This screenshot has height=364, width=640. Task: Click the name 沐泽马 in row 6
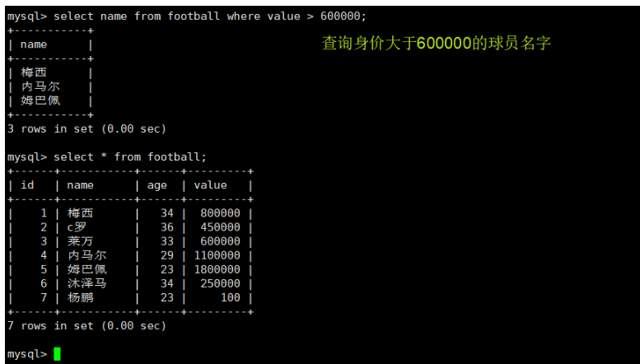[x=87, y=283]
